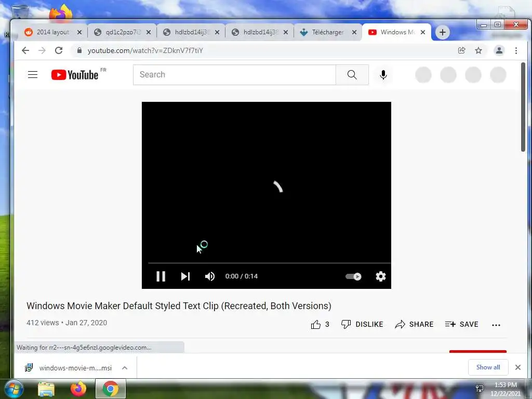Click the address bar URL
532x399 pixels.
point(145,50)
